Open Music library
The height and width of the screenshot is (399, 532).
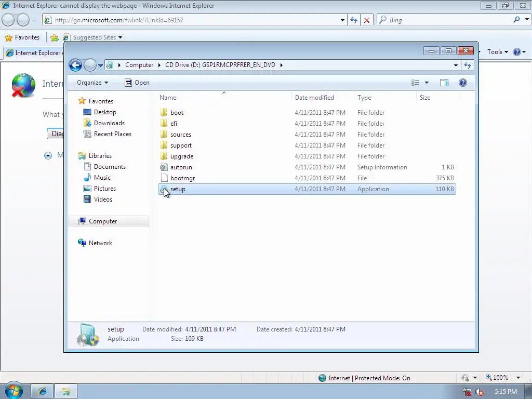pyautogui.click(x=97, y=178)
